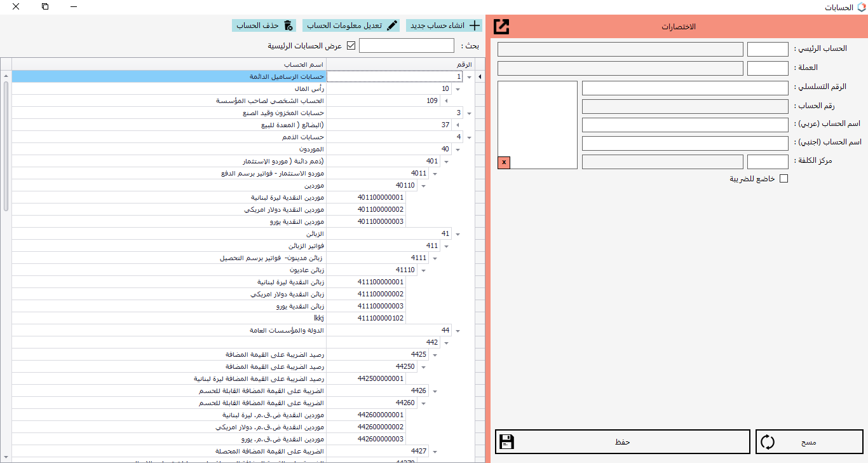The image size is (868, 463).
Task: Collapse the account 41 الزبائن node
Action: coord(457,234)
